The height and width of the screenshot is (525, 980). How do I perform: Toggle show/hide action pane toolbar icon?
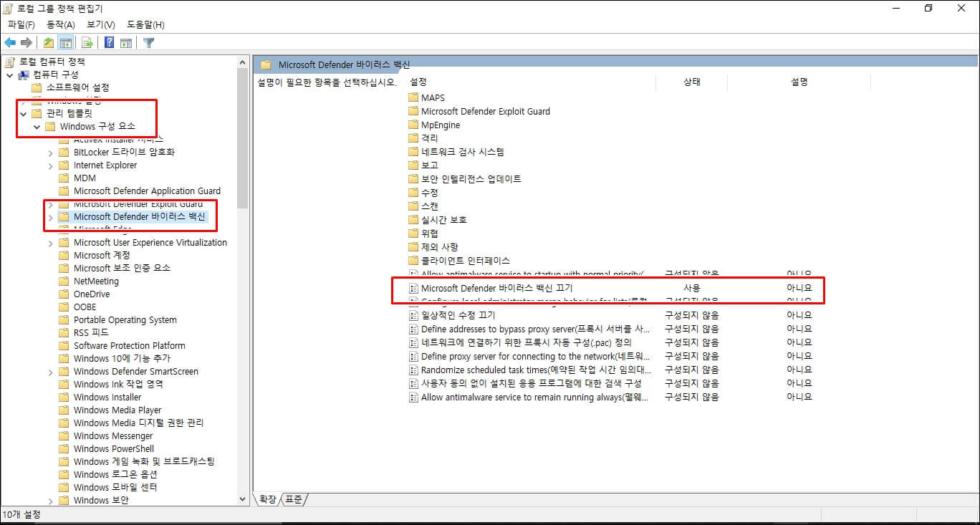[x=125, y=42]
